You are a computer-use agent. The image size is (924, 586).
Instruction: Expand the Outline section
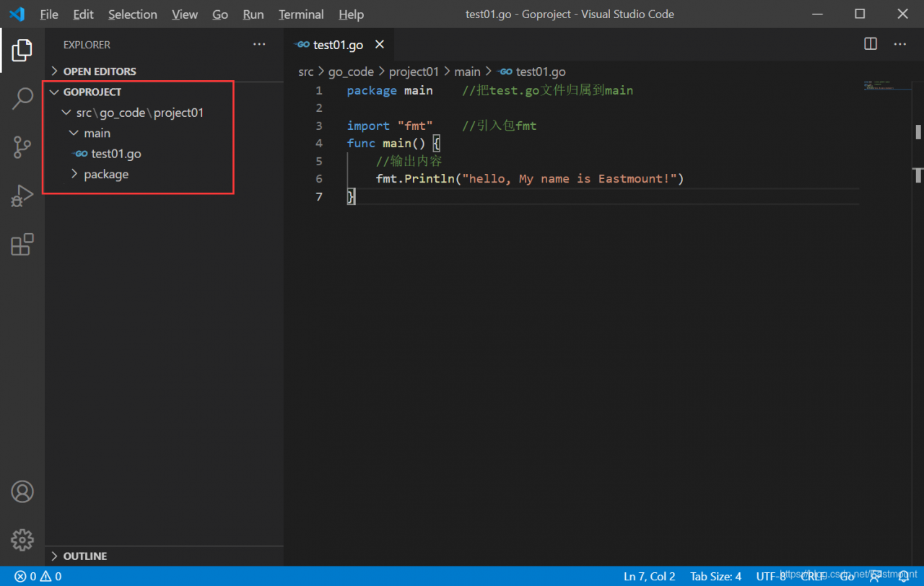point(84,556)
